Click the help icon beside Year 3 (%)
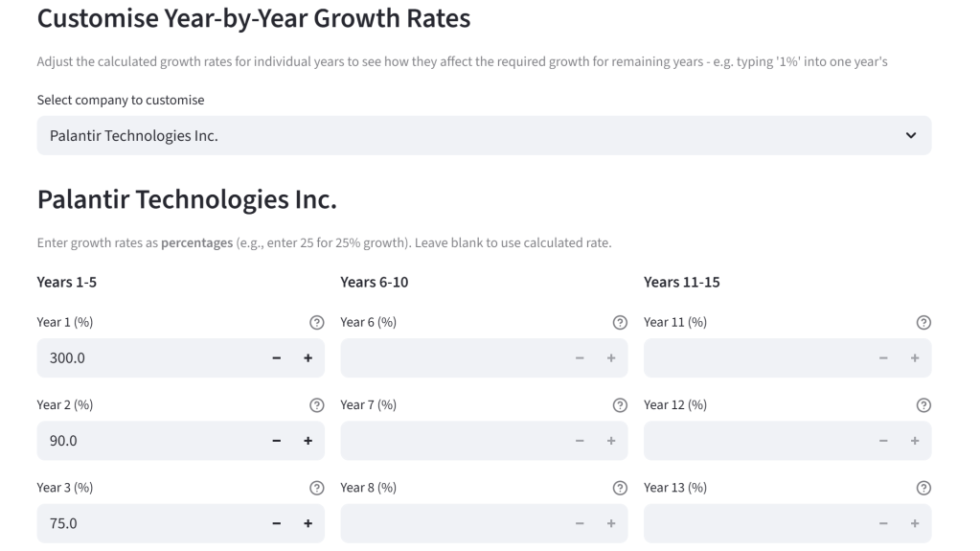 [316, 489]
